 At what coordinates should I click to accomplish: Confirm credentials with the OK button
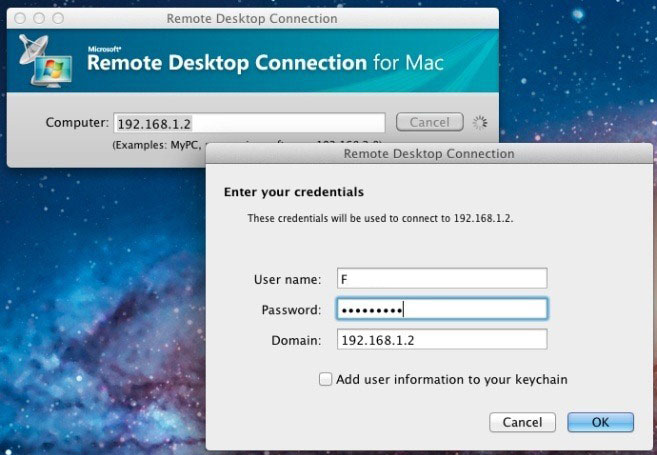[600, 422]
